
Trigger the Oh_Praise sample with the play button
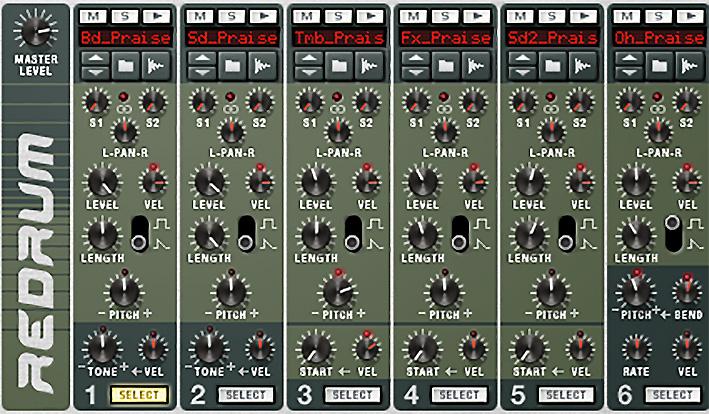click(x=690, y=16)
